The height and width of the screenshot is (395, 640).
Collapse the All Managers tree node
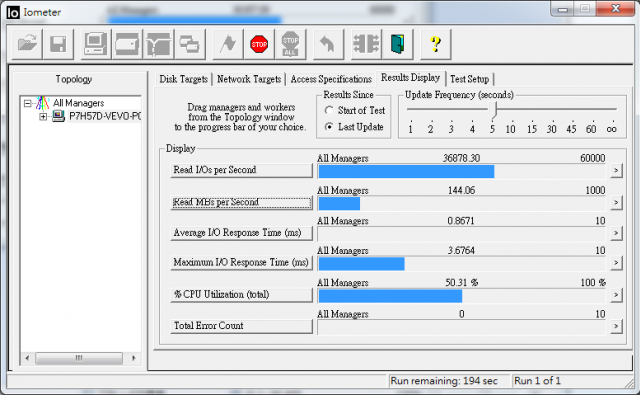27,103
